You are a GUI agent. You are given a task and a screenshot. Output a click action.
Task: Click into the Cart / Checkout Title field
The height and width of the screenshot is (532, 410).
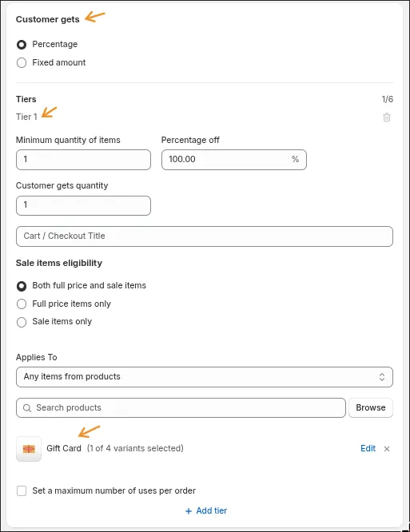click(205, 236)
